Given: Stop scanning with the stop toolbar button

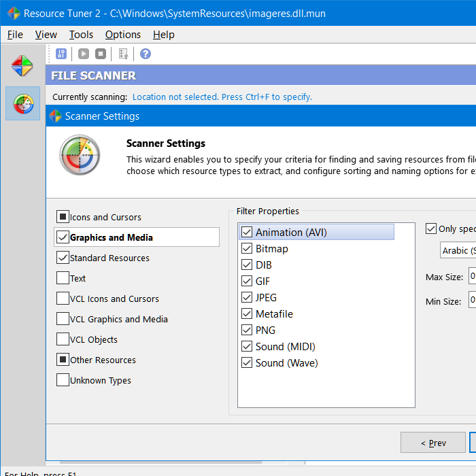Looking at the screenshot, I should [101, 54].
